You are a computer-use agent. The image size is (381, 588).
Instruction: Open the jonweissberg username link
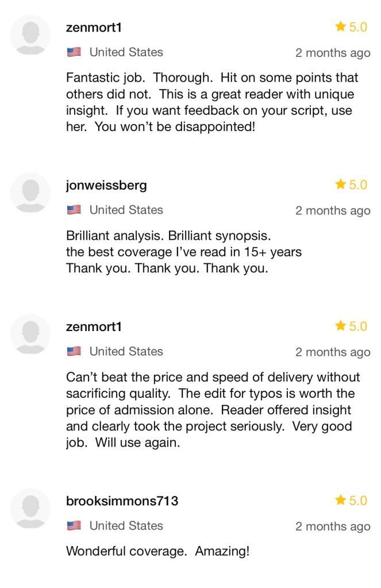[x=106, y=185]
